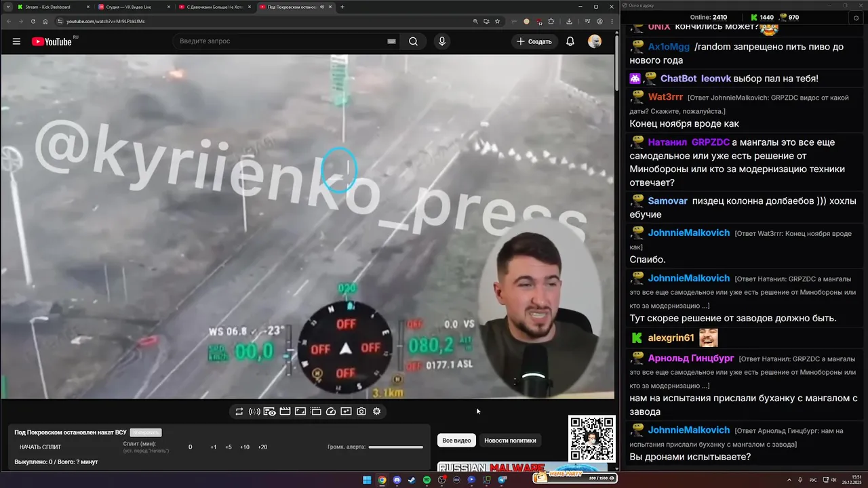This screenshot has width=868, height=488.
Task: Click ChatBot username in chat
Action: [679, 79]
